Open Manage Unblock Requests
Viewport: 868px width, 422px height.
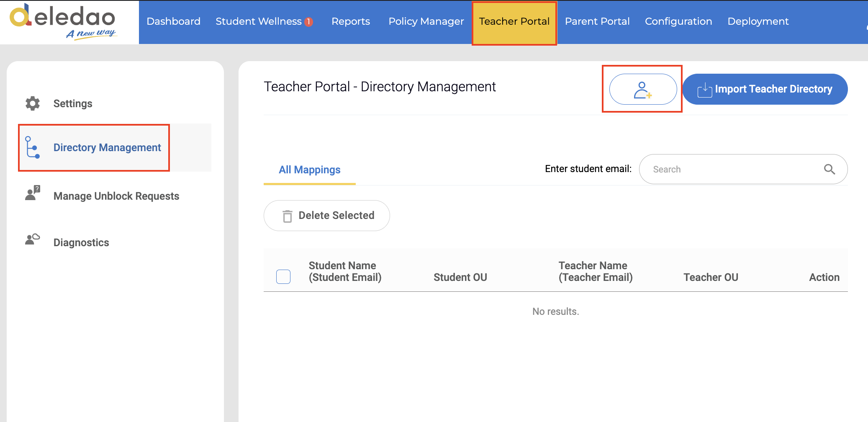click(x=116, y=196)
